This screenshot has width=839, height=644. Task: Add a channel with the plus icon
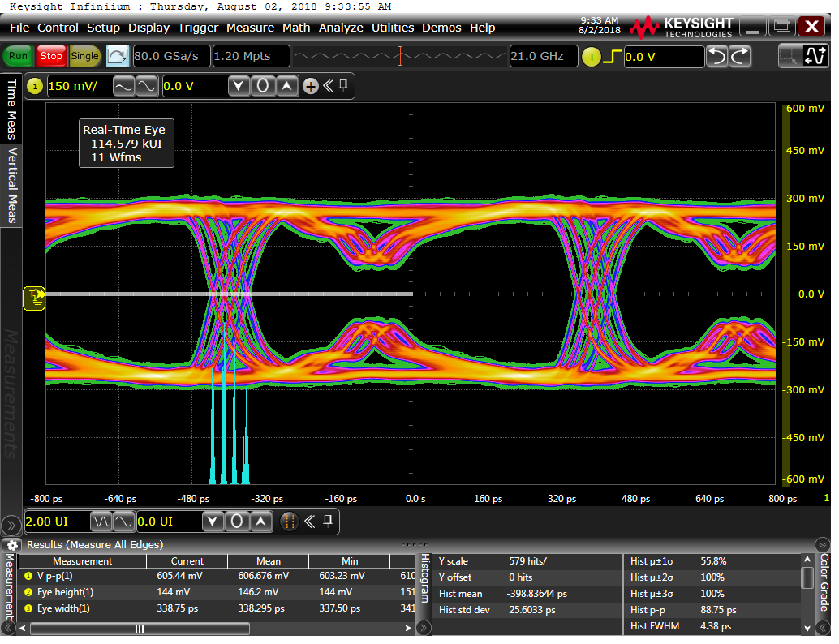coord(310,86)
